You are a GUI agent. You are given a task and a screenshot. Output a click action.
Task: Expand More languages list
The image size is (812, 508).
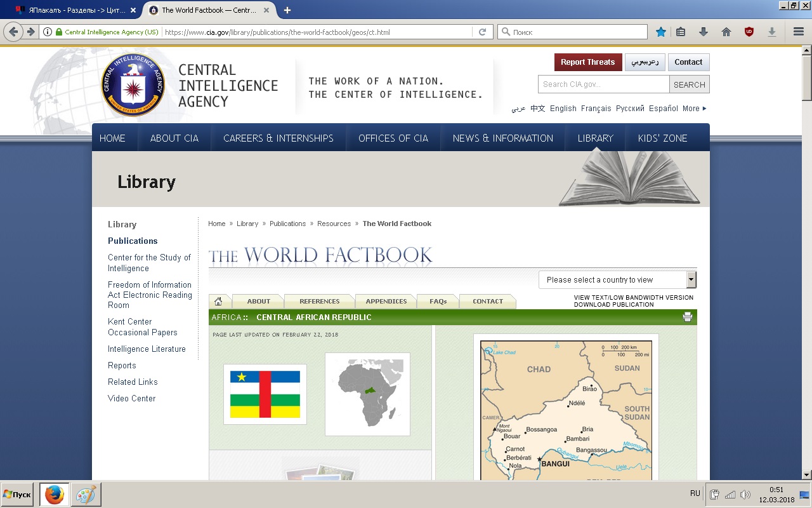pyautogui.click(x=694, y=109)
